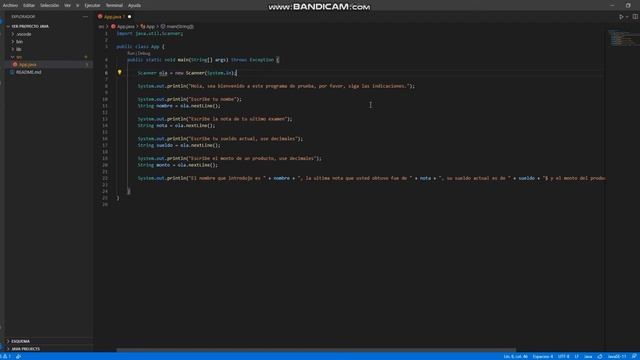Open the Ver menu
This screenshot has height=360, width=640.
coord(67,5)
